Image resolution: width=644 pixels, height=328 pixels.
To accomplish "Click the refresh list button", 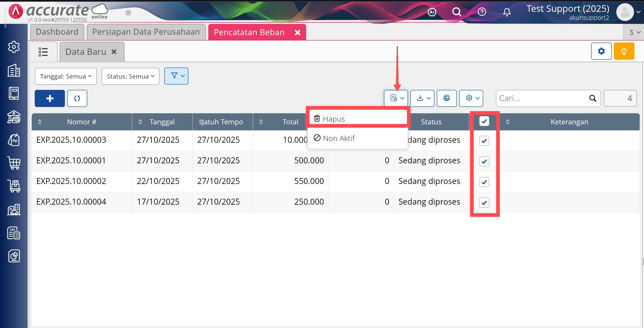I will click(77, 98).
